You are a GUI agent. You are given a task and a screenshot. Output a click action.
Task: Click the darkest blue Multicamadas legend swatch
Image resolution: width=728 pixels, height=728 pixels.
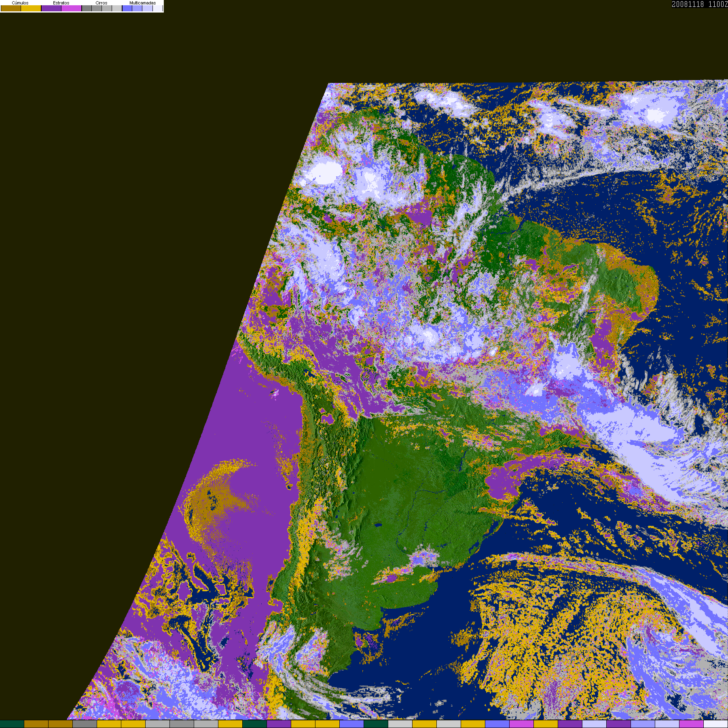coord(127,8)
